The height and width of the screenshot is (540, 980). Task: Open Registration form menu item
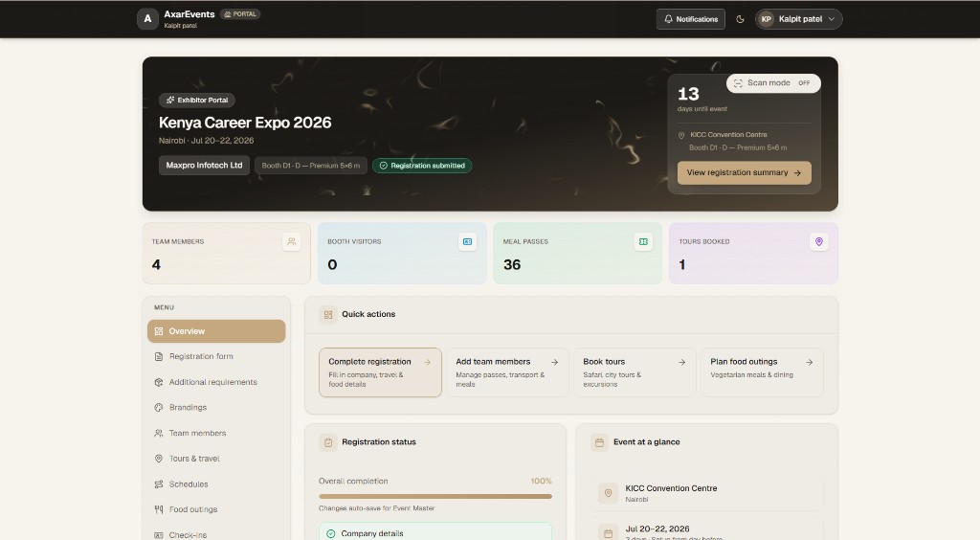tap(216, 356)
